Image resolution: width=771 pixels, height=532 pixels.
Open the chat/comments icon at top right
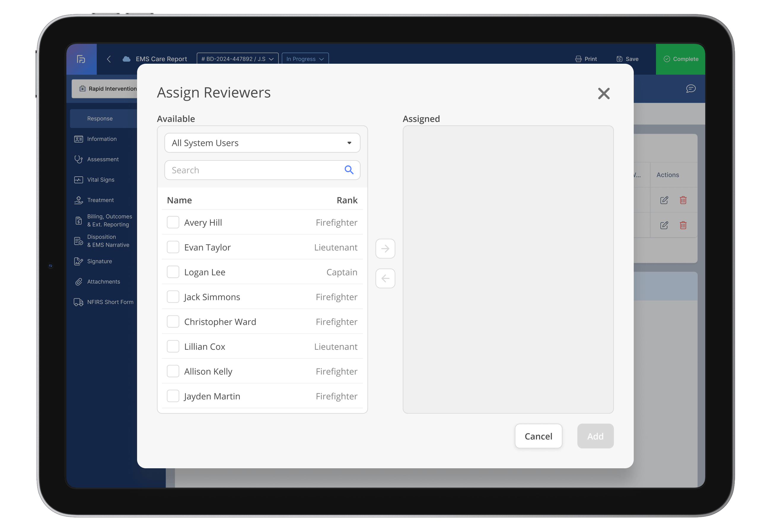pyautogui.click(x=691, y=88)
